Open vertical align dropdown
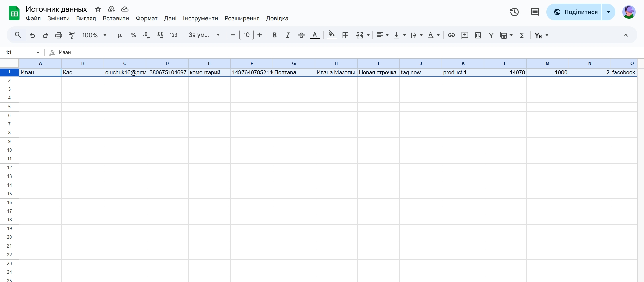 tap(399, 35)
